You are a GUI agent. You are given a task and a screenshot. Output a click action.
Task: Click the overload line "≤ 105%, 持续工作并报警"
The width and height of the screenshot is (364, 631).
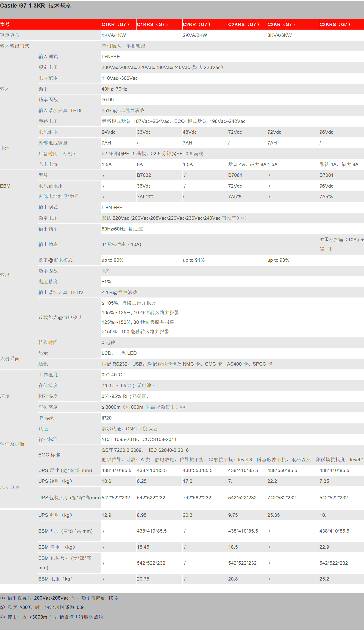click(x=129, y=303)
